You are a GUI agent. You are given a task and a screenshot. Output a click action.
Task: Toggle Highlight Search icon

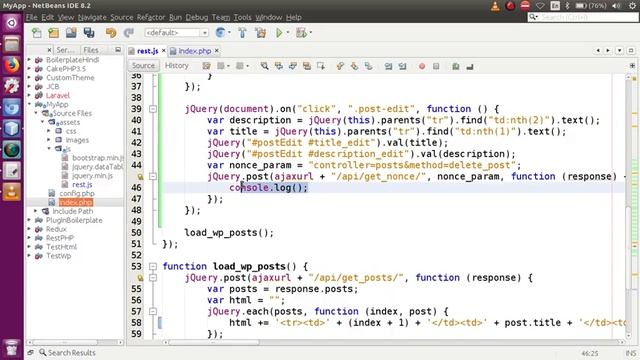307,66
